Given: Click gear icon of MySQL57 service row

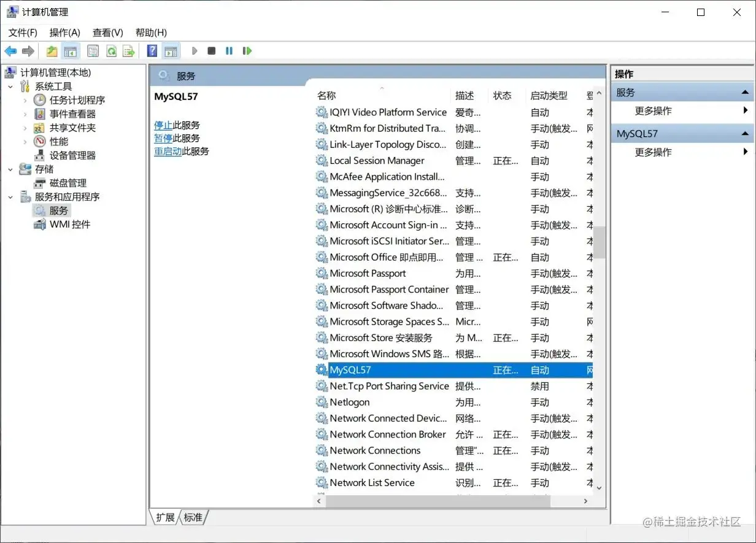Looking at the screenshot, I should click(x=322, y=370).
